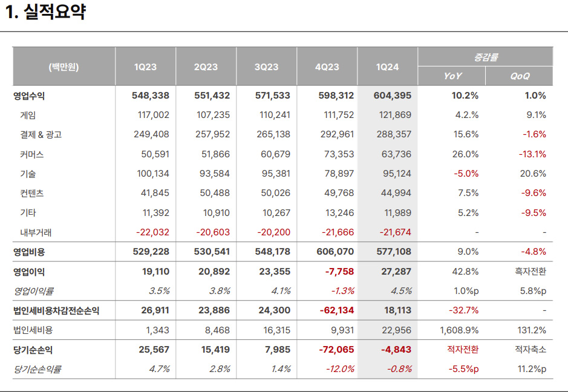Click the -72,065 net loss cell
Viewport: 568px width, 392px height.
pos(336,350)
